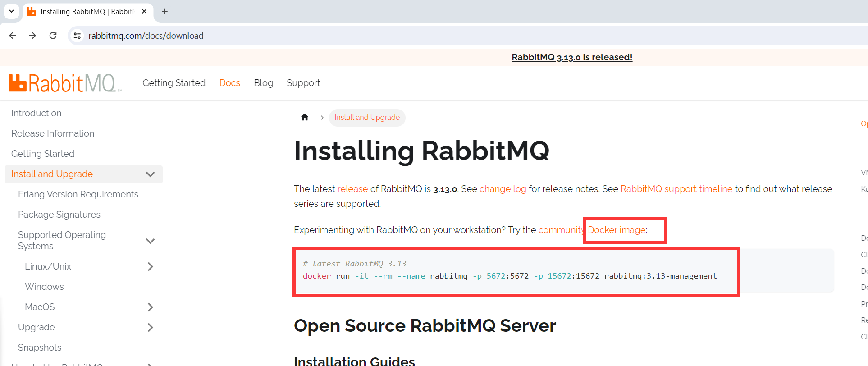Open the RabbitMQ 3.13.0 release announcement
Image resolution: width=868 pixels, height=366 pixels.
(x=572, y=57)
